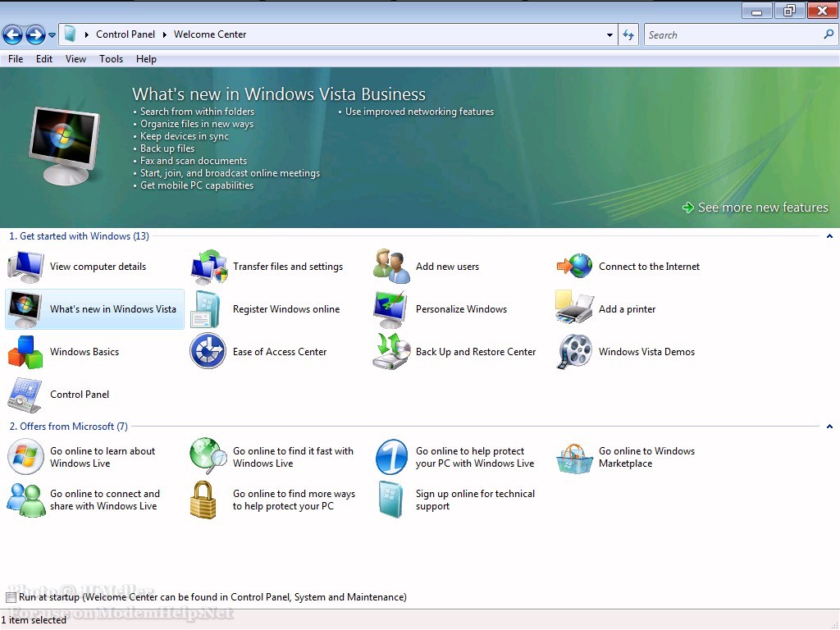Click the Register Windows online label
The image size is (840, 630).
(286, 309)
